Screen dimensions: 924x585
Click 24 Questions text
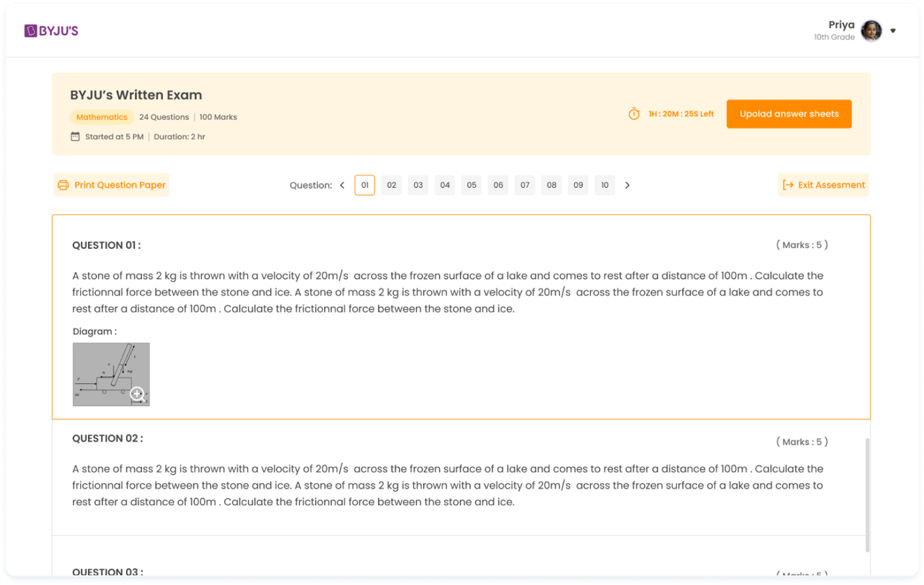164,117
